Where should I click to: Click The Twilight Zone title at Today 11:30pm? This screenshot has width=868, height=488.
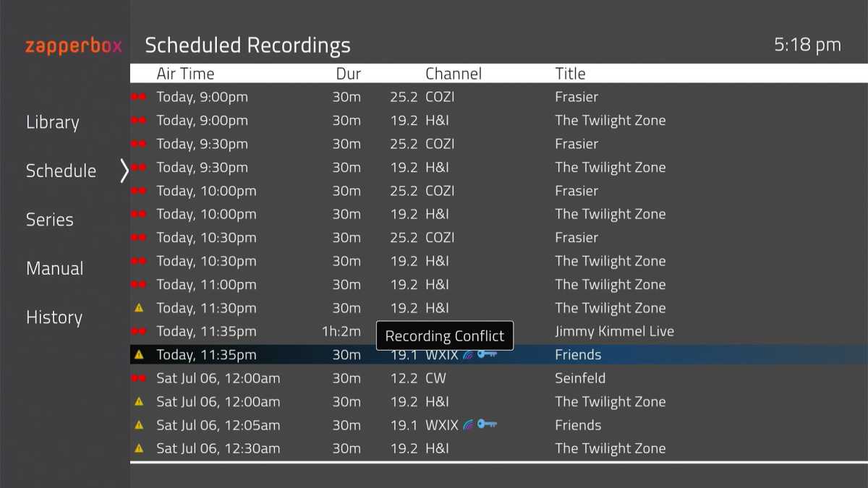point(610,308)
